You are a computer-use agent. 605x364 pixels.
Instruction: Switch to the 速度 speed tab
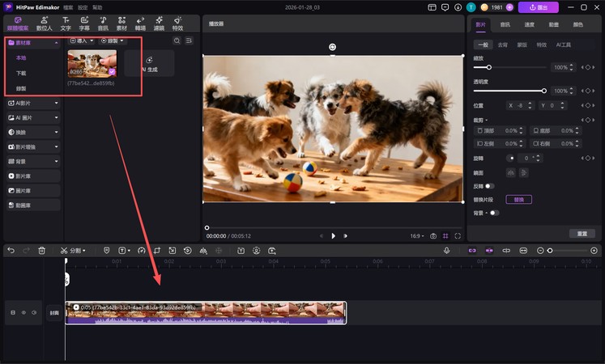(529, 25)
